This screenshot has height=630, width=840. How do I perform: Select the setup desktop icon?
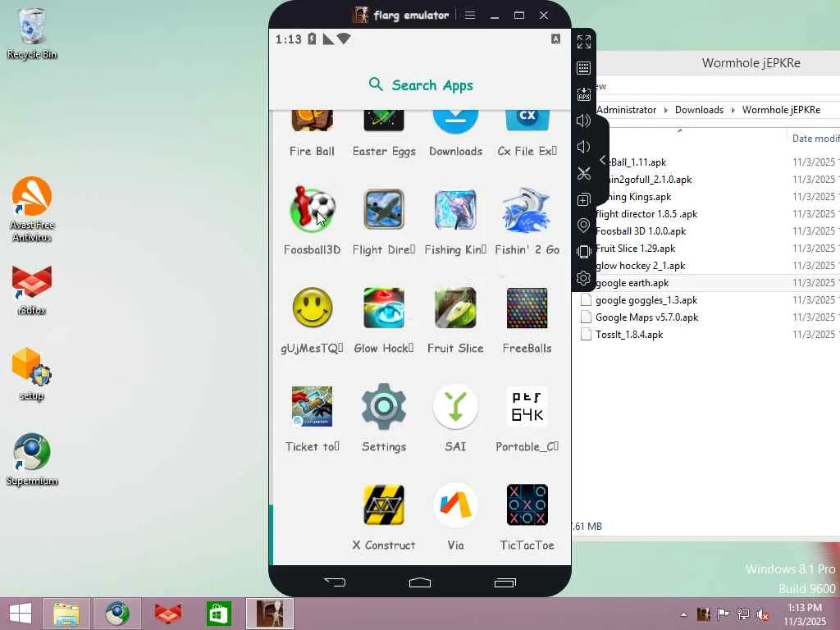tap(32, 374)
